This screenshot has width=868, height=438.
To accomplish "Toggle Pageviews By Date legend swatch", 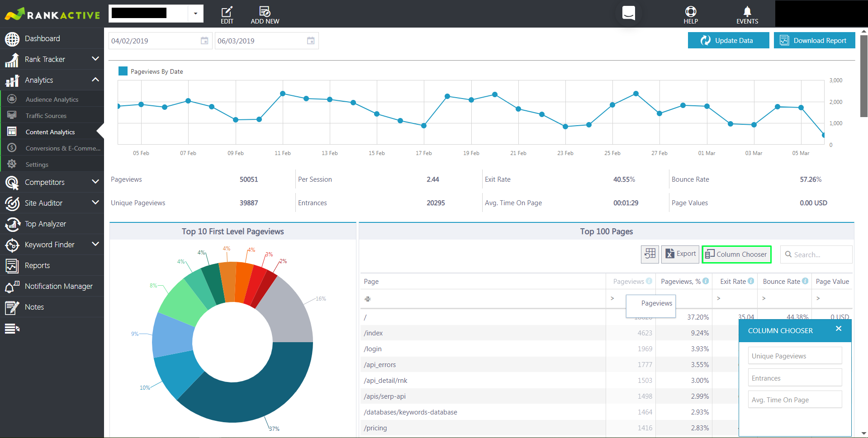I will (x=123, y=71).
